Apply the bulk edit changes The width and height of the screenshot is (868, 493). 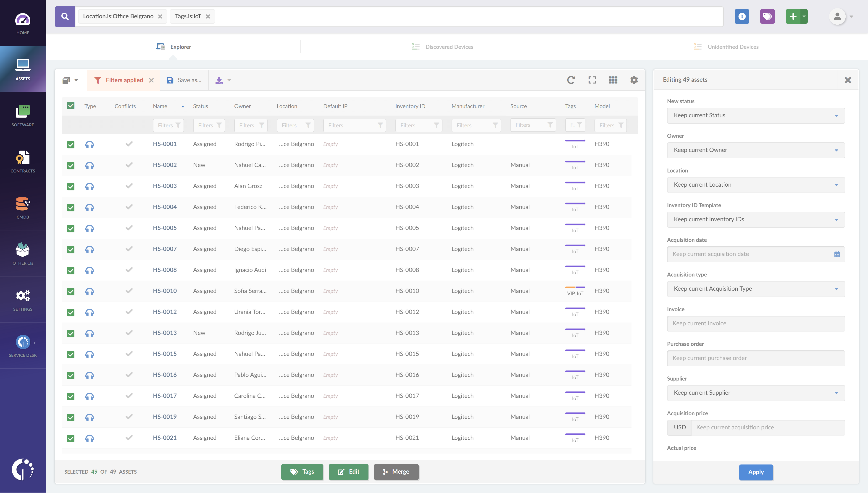pos(756,472)
